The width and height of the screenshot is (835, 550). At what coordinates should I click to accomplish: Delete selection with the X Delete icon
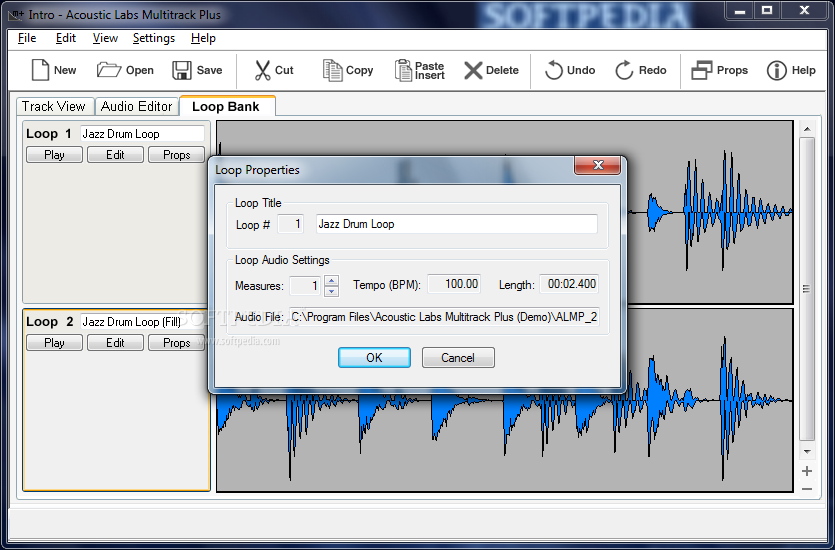click(473, 70)
